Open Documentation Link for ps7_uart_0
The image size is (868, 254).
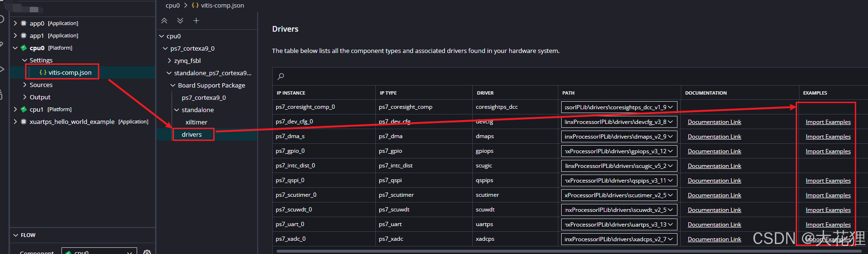point(714,225)
